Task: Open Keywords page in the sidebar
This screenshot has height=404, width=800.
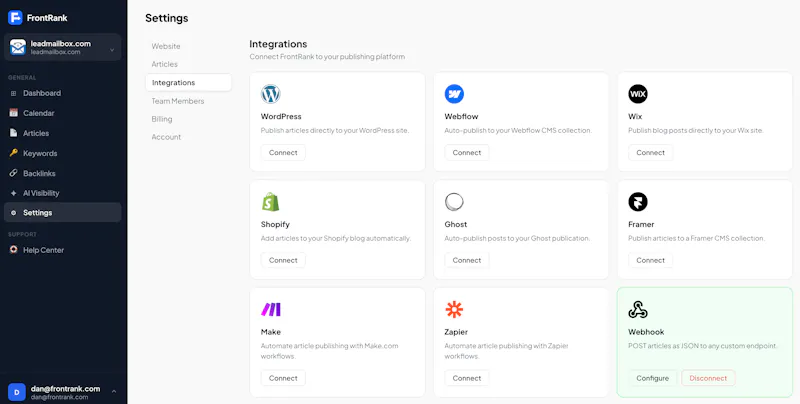Action: coord(62,153)
